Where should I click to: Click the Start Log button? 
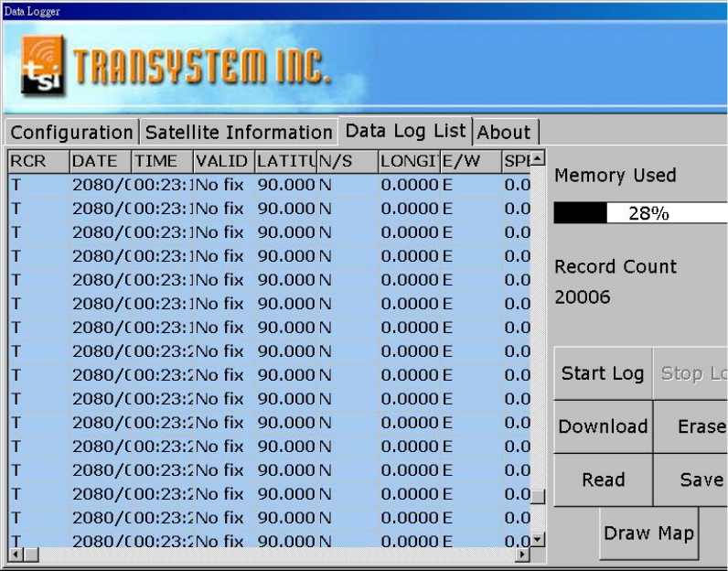pyautogui.click(x=603, y=373)
